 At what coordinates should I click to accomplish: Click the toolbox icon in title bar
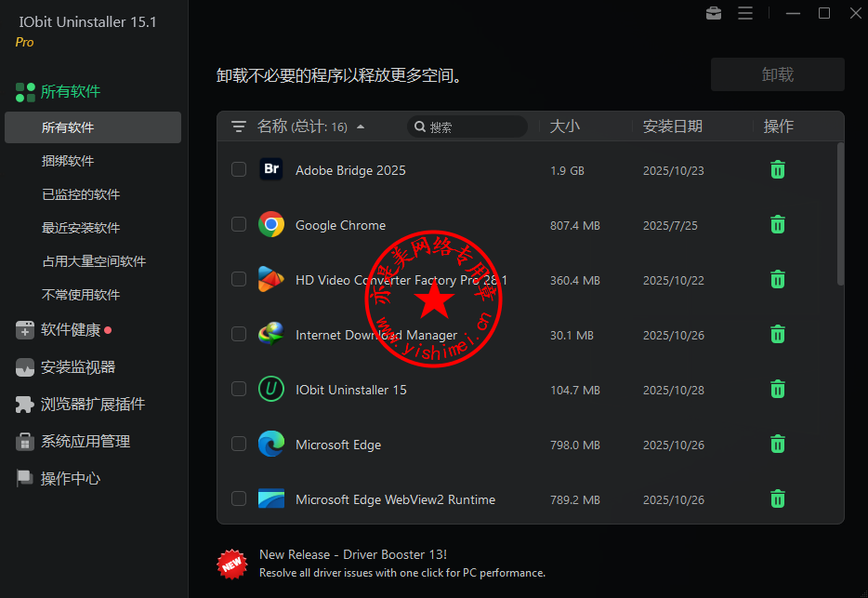click(x=714, y=13)
